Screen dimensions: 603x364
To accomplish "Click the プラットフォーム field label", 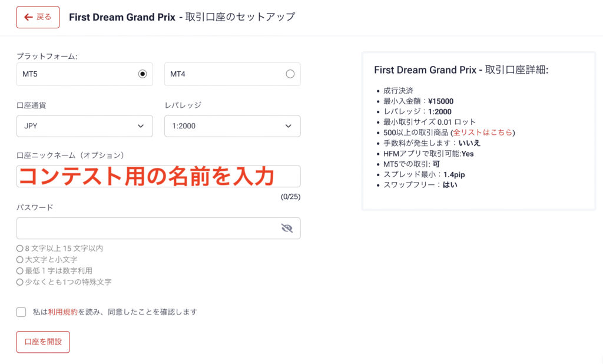I will 47,57.
